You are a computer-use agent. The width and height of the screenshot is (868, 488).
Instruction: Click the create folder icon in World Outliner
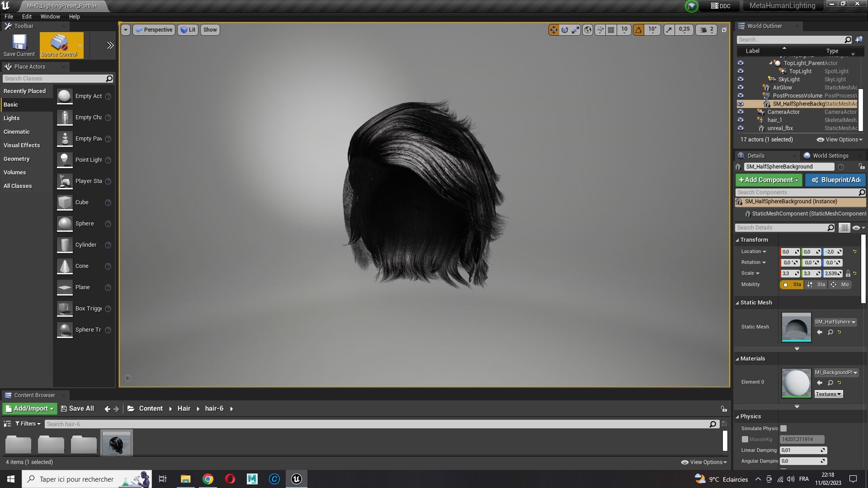point(859,40)
